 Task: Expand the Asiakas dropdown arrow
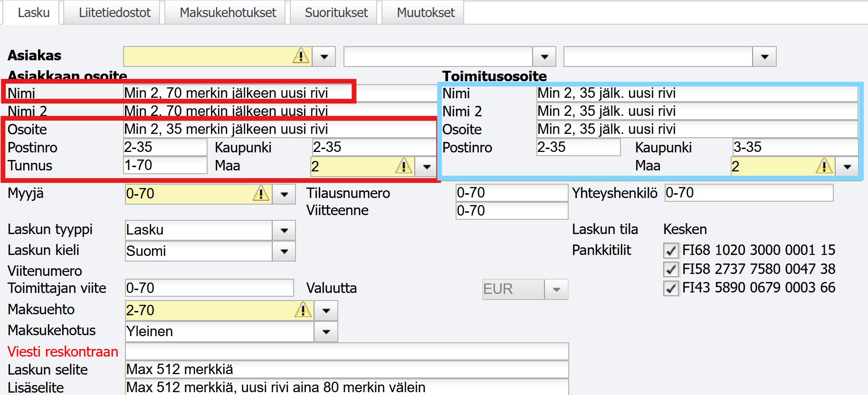coord(324,56)
